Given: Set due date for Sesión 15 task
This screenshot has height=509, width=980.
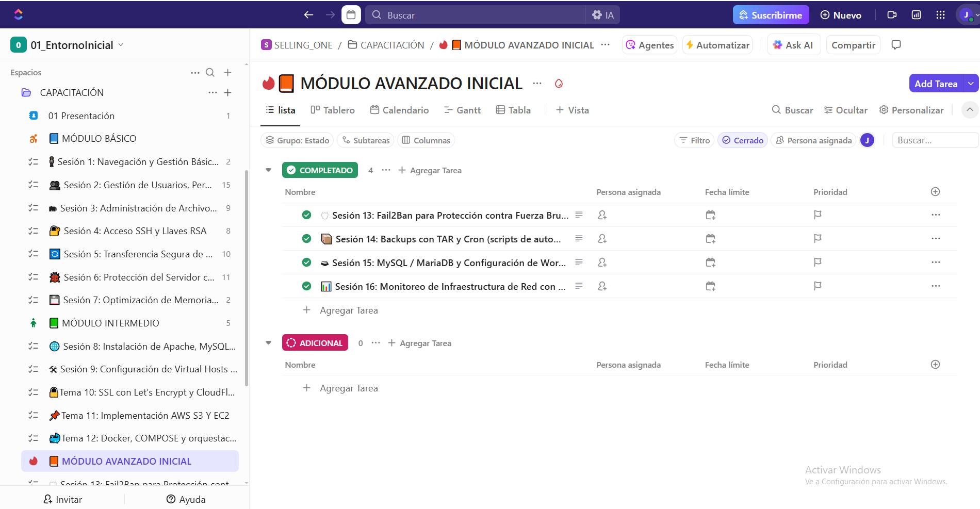Looking at the screenshot, I should tap(710, 262).
